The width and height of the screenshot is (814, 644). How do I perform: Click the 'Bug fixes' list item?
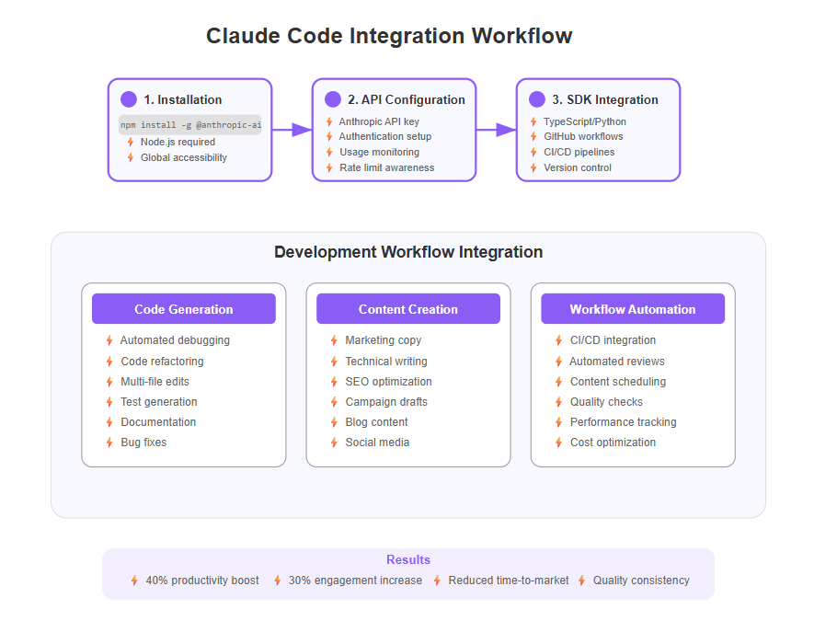coord(143,442)
